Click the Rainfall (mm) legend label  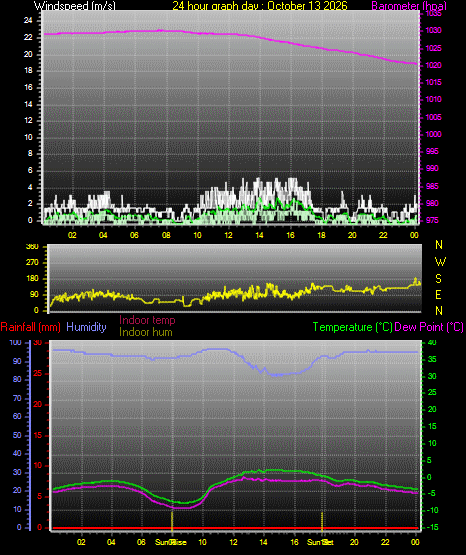tap(30, 327)
